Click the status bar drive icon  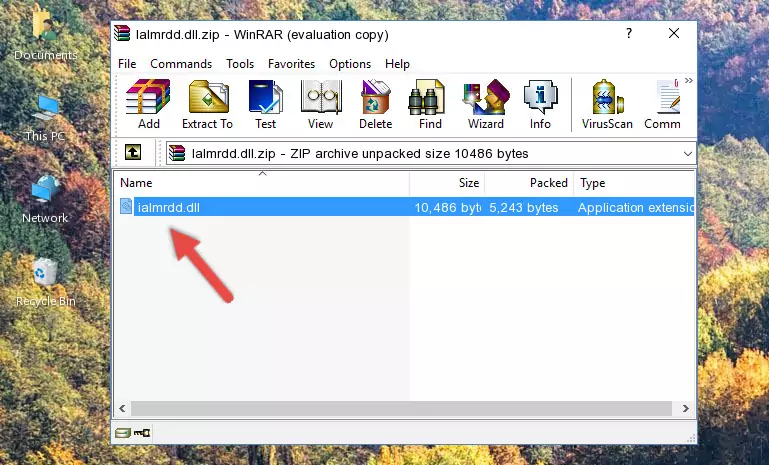pyautogui.click(x=123, y=433)
